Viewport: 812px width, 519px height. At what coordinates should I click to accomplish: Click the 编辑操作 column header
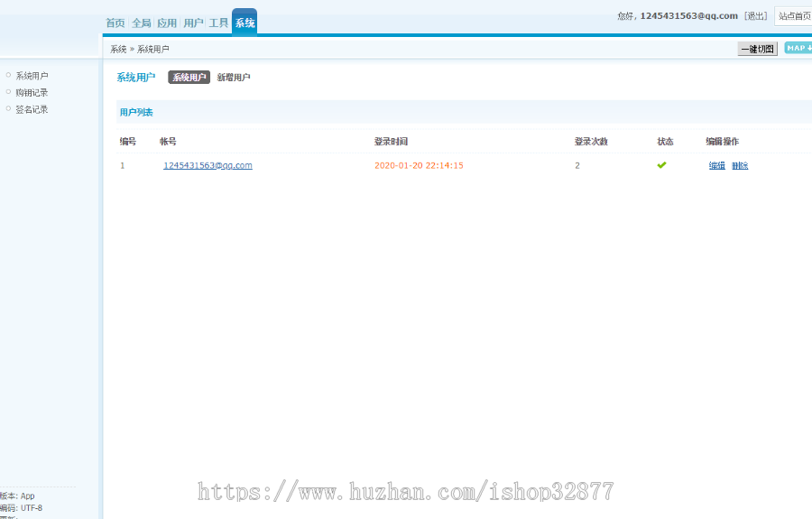pyautogui.click(x=723, y=142)
